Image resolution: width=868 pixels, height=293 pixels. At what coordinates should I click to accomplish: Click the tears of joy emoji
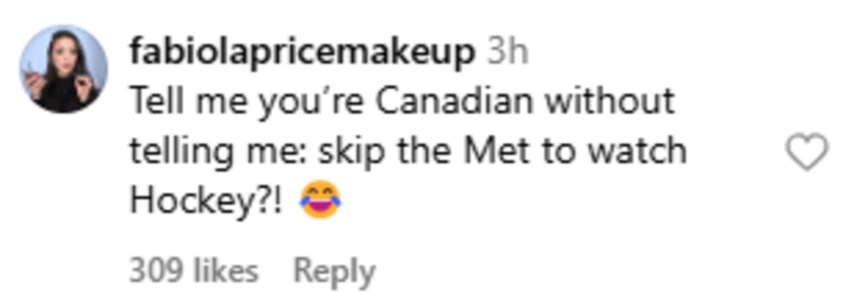pyautogui.click(x=320, y=199)
